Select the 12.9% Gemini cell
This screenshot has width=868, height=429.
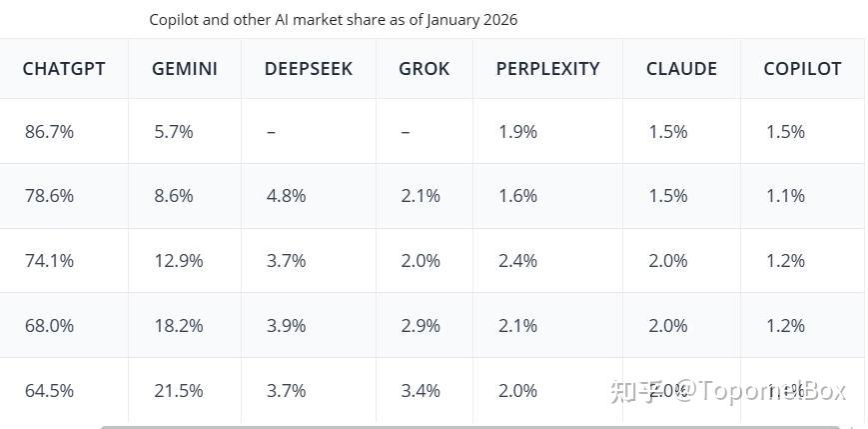pyautogui.click(x=178, y=261)
